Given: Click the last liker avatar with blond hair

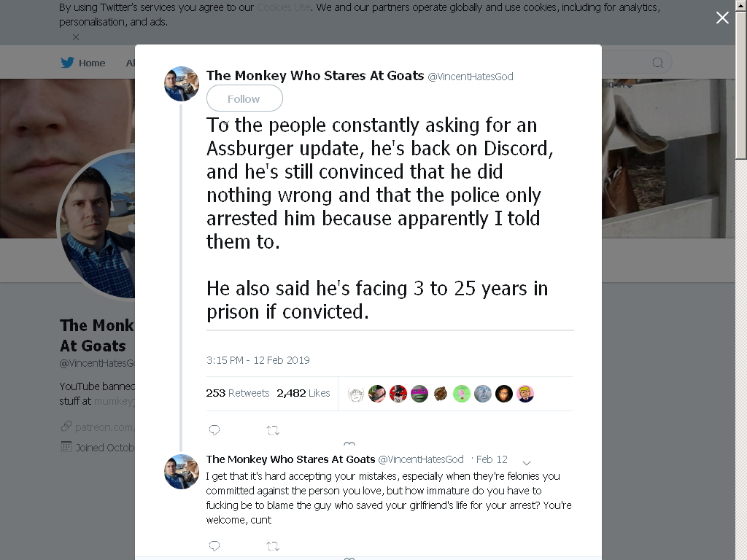Looking at the screenshot, I should [x=525, y=394].
